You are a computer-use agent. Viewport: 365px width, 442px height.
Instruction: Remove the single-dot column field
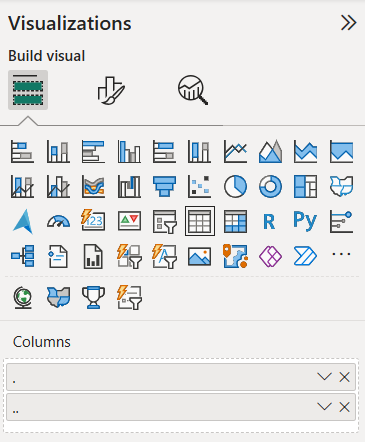[344, 377]
